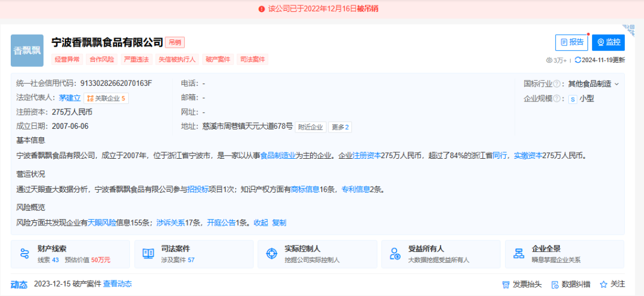This screenshot has width=644, height=296.
Task: Select the 合作风险 risk tag
Action: 103,59
